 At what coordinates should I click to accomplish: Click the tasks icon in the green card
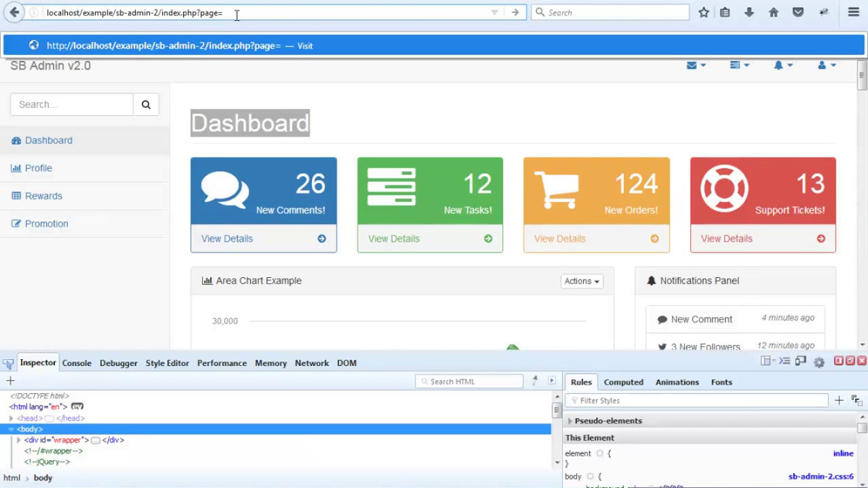[x=391, y=186]
